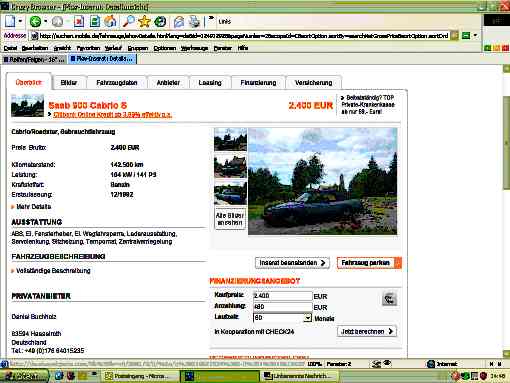Screen dimensions: 510x383
Task: Open the Fenster menu
Action: tap(223, 48)
